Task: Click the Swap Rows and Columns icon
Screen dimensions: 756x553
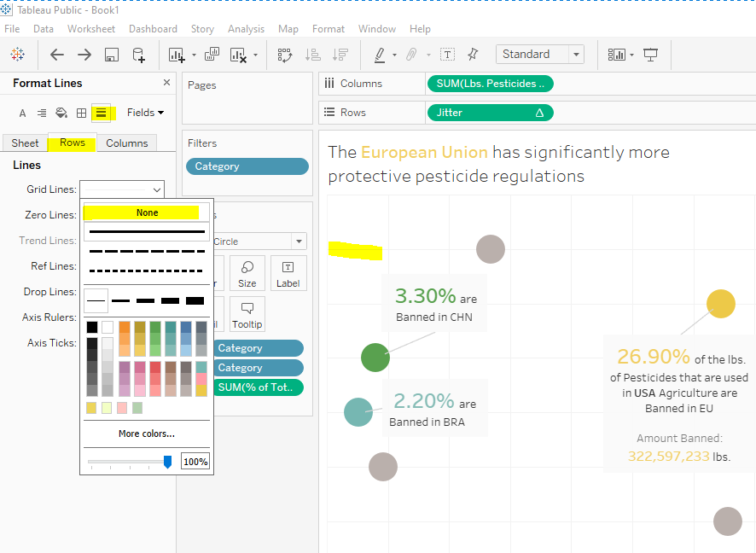Action: coord(285,55)
